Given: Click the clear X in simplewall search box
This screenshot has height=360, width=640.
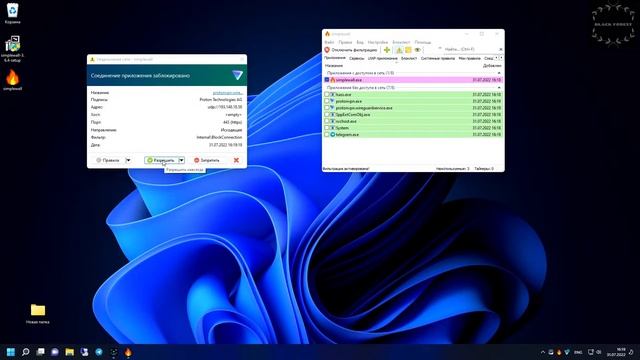Looking at the screenshot, I should (x=501, y=49).
